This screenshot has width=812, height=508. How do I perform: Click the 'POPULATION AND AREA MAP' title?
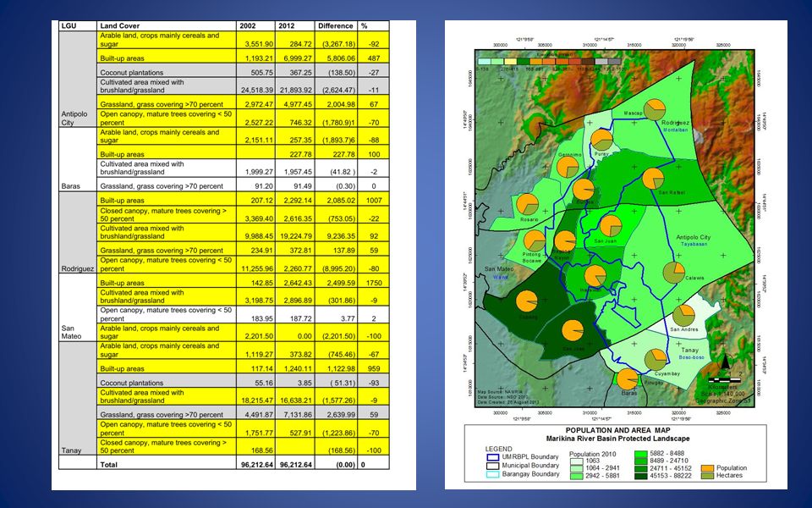coord(617,430)
